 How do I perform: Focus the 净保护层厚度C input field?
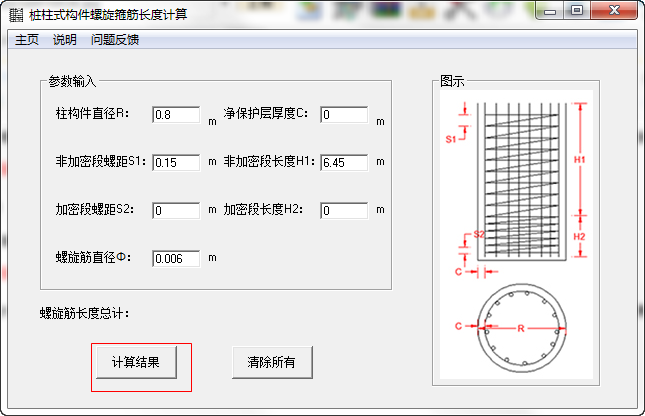pyautogui.click(x=344, y=114)
